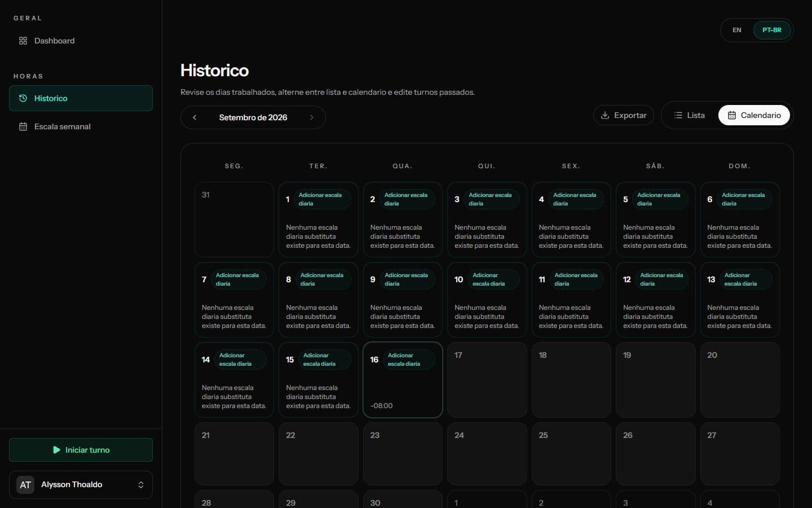Add daily schedule for day 7
812x508 pixels.
pyautogui.click(x=238, y=279)
